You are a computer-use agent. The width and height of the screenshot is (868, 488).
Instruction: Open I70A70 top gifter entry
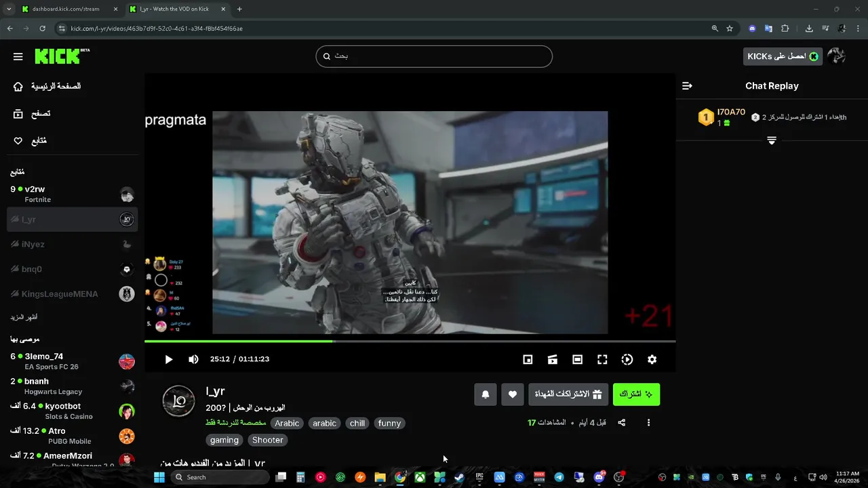coord(722,117)
